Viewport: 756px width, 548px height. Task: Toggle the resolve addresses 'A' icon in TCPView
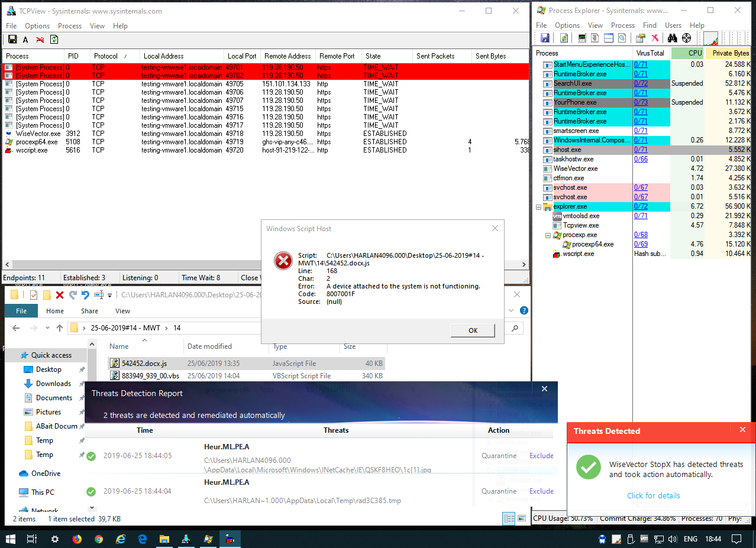[x=25, y=40]
